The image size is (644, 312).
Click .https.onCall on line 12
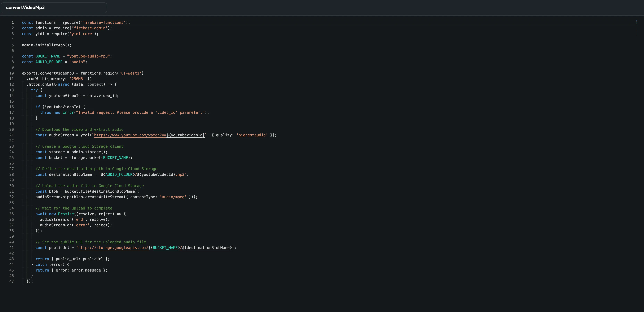41,84
